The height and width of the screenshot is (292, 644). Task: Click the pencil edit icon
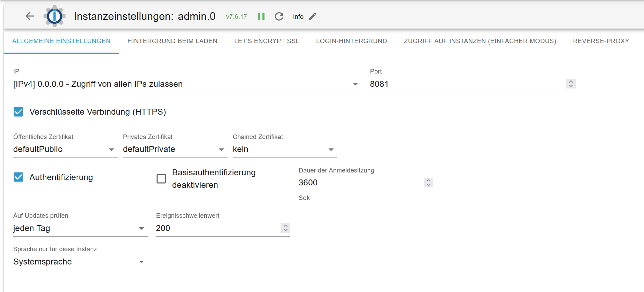[x=313, y=16]
